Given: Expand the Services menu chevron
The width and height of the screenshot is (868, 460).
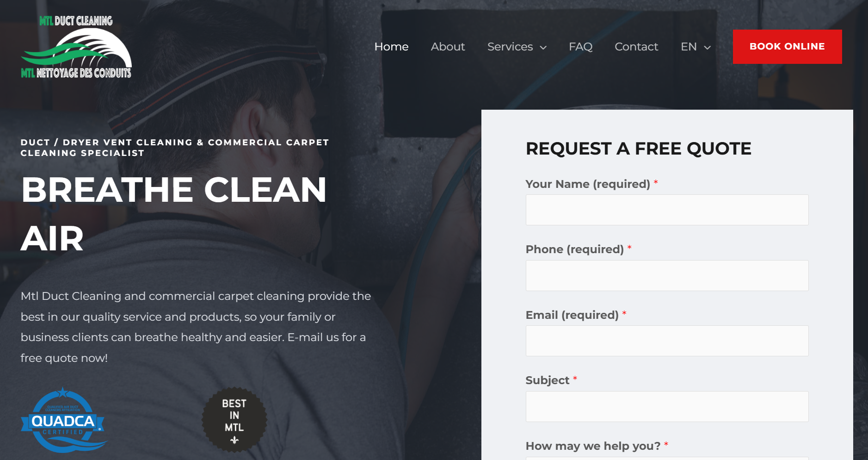Looking at the screenshot, I should pos(543,47).
